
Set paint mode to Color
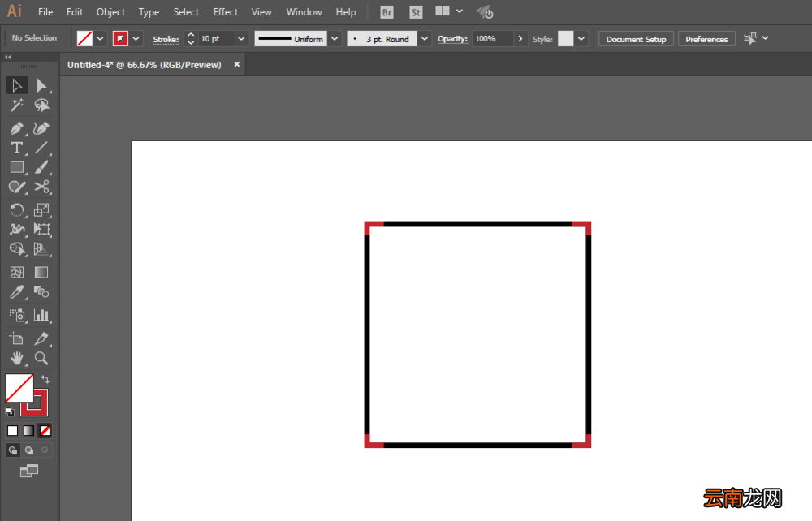[12, 430]
